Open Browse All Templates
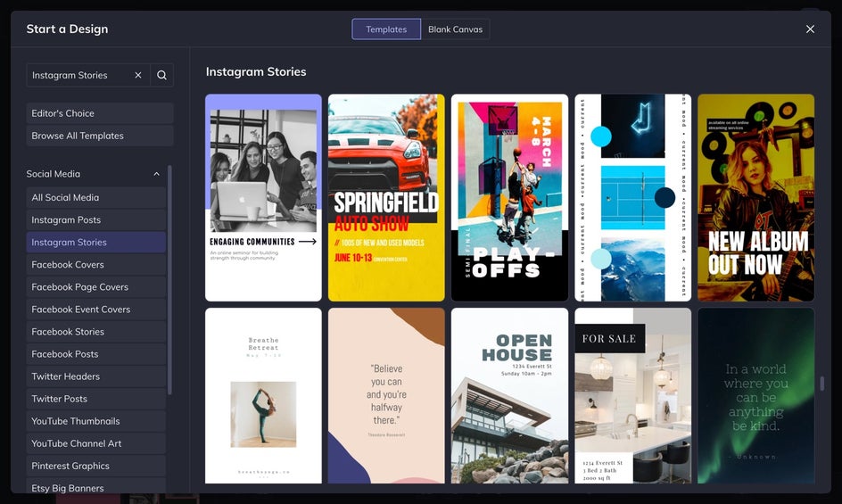Viewport: 842px width, 504px height. (100, 136)
